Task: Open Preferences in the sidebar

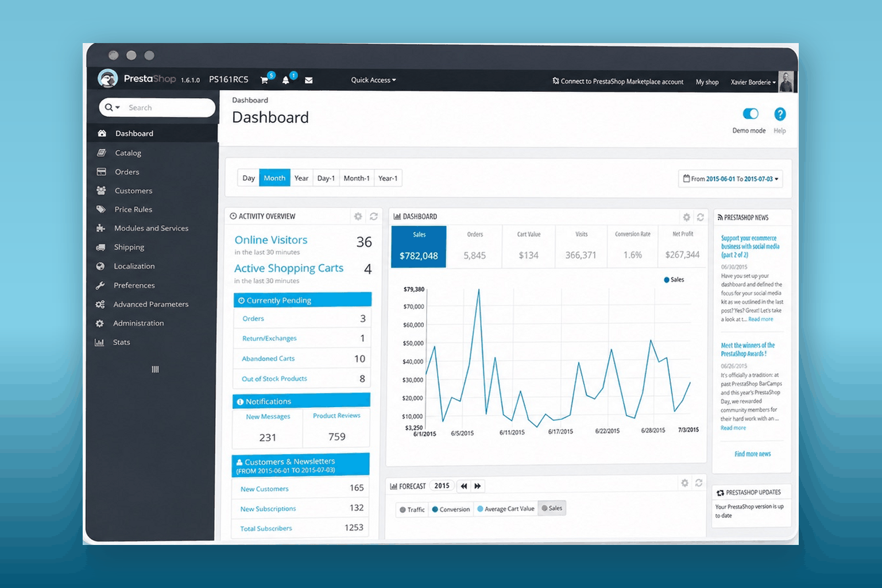Action: [x=152, y=285]
